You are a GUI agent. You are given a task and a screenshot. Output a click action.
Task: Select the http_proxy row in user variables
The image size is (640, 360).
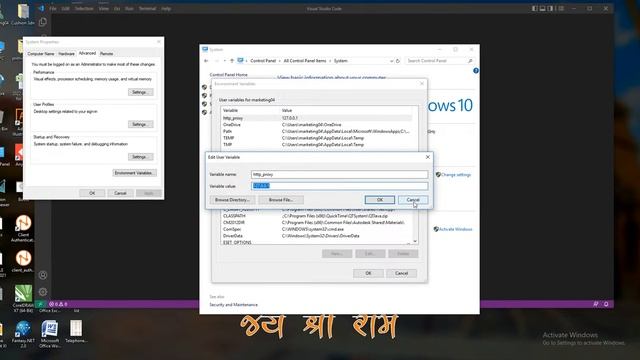click(x=317, y=118)
